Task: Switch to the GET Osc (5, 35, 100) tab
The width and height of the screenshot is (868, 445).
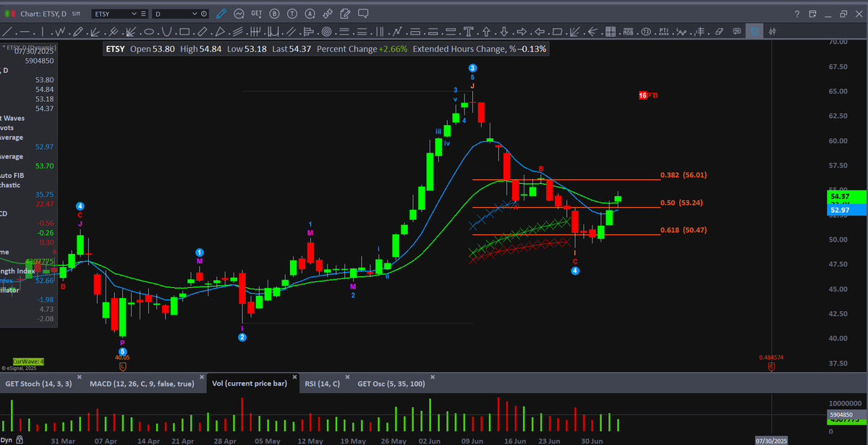Action: pos(391,383)
